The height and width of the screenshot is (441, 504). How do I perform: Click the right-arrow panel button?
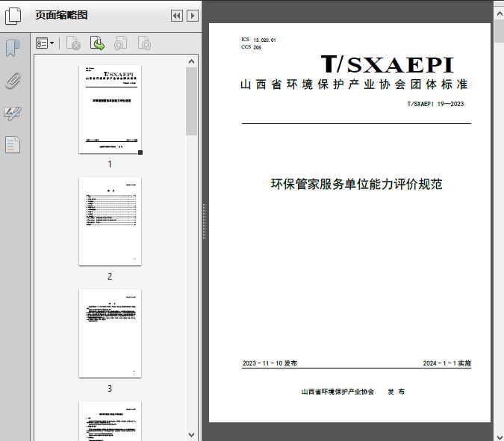[193, 16]
